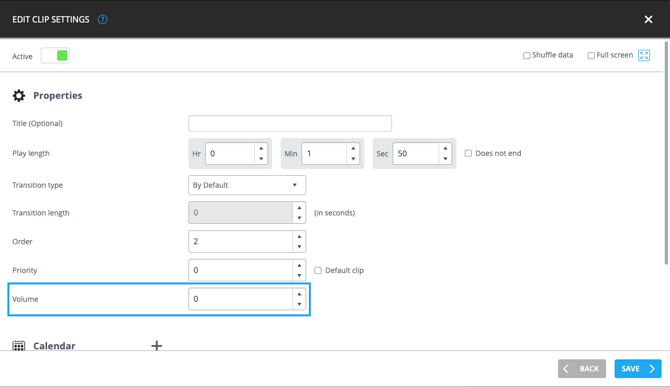This screenshot has height=387, width=670.
Task: Decrease Transition length with down arrow
Action: pyautogui.click(x=299, y=218)
